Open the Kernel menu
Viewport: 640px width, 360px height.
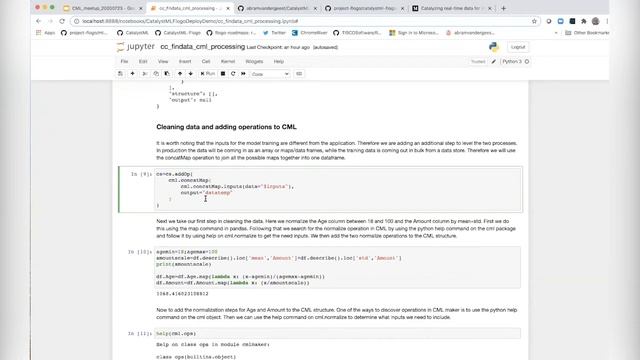[228, 62]
